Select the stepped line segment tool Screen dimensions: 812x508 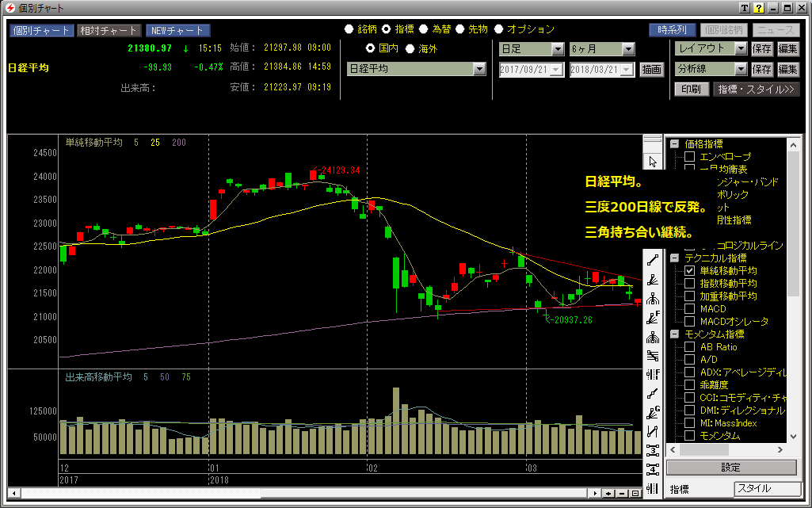[x=653, y=394]
